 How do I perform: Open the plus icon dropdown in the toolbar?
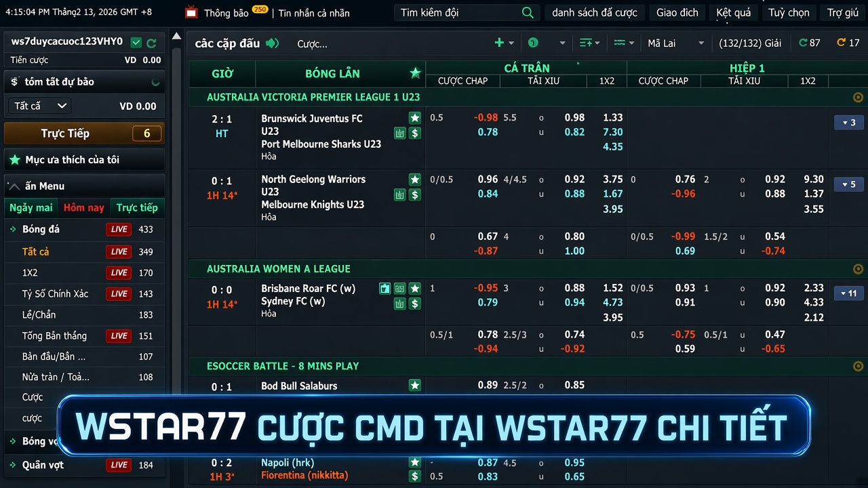pyautogui.click(x=504, y=43)
